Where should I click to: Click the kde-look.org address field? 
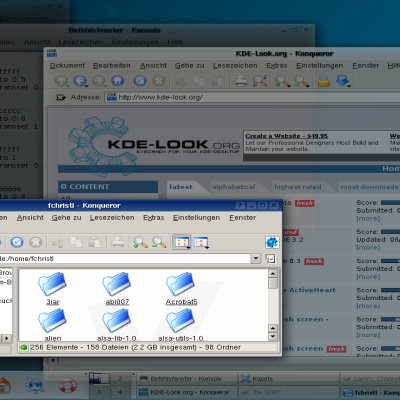click(252, 97)
